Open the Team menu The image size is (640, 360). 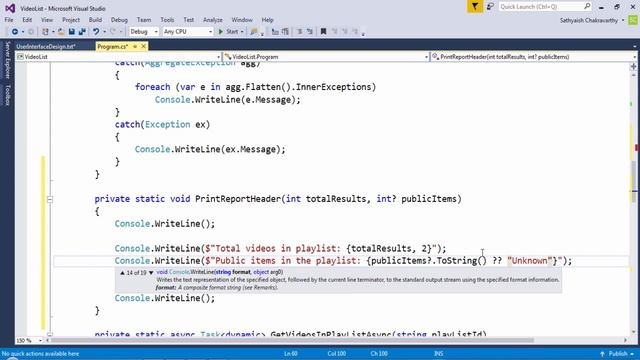[144, 20]
